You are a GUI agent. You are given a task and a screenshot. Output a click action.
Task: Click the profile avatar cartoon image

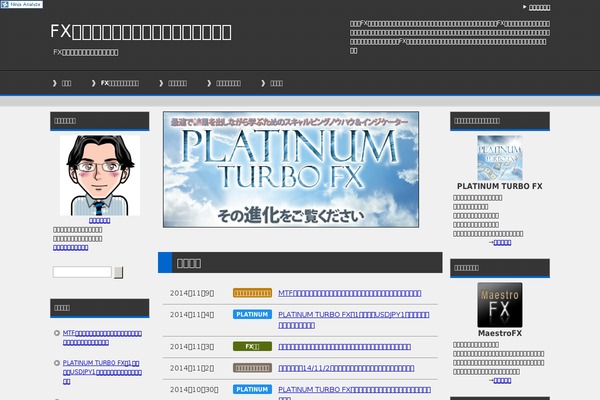point(100,175)
